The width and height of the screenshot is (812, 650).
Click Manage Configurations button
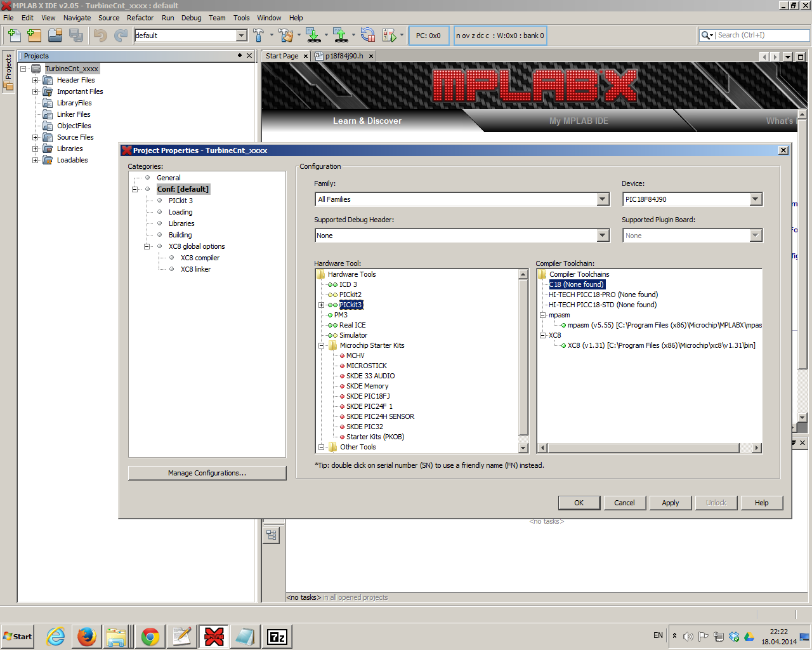pos(207,473)
